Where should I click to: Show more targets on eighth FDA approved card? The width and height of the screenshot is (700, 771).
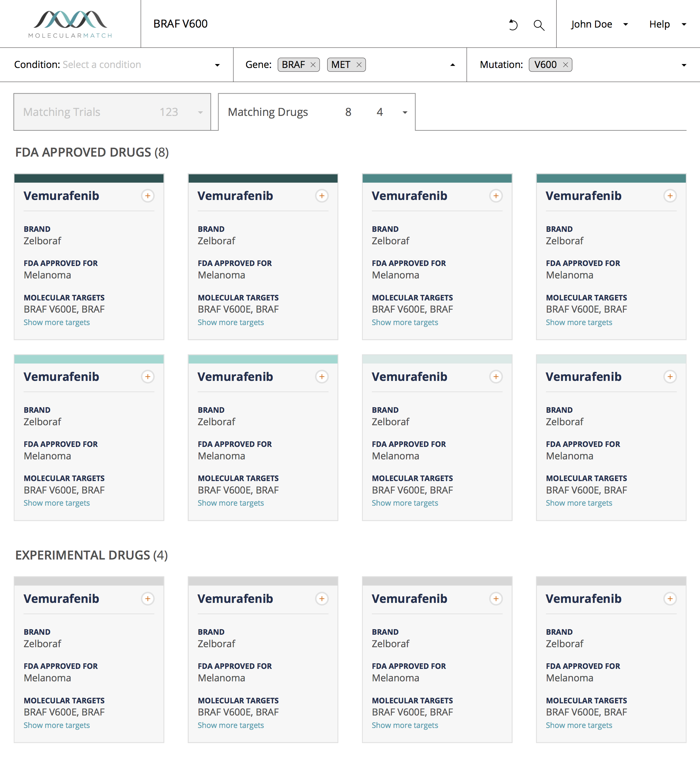pyautogui.click(x=579, y=503)
